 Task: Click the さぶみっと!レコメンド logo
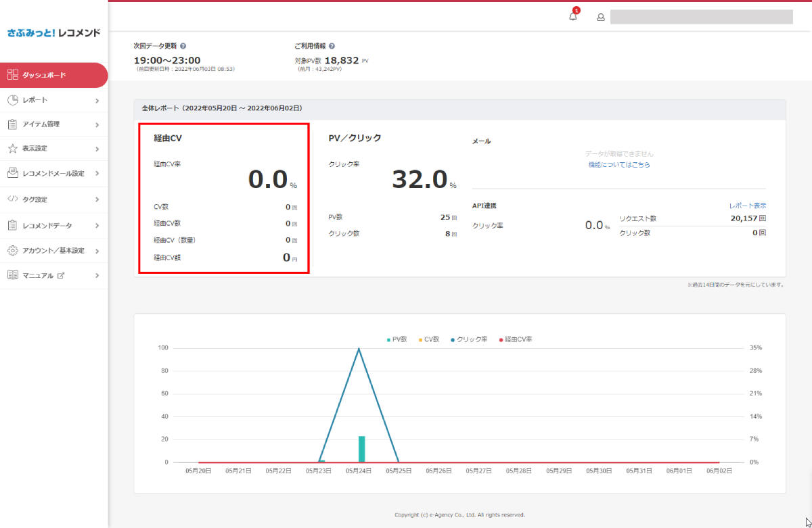[53, 32]
